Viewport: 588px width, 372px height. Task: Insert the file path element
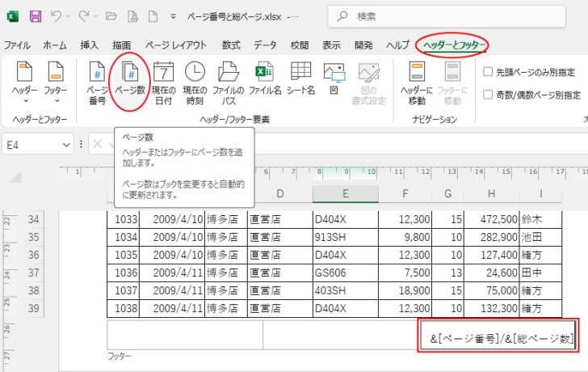pos(228,83)
